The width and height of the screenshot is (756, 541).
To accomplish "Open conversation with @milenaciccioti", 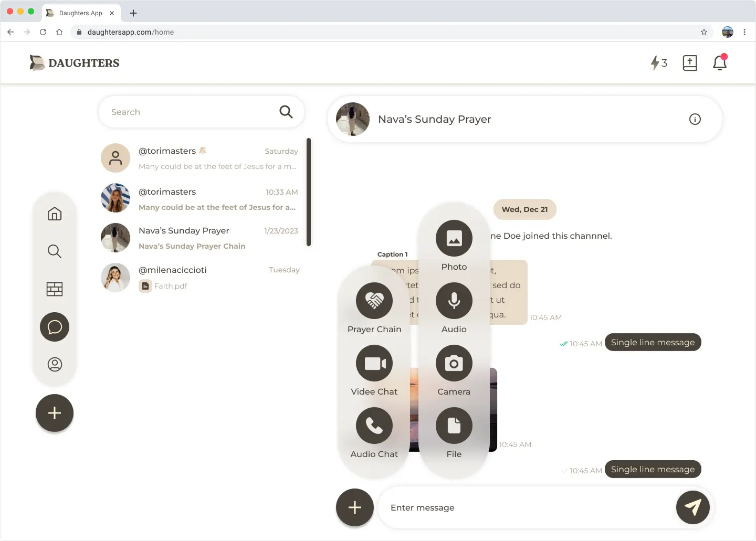I will point(201,278).
